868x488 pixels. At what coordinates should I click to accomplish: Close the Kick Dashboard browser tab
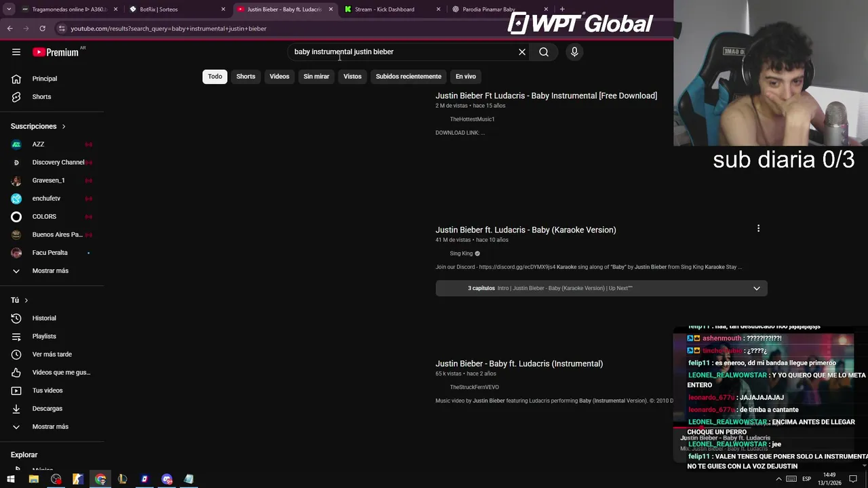(x=438, y=9)
